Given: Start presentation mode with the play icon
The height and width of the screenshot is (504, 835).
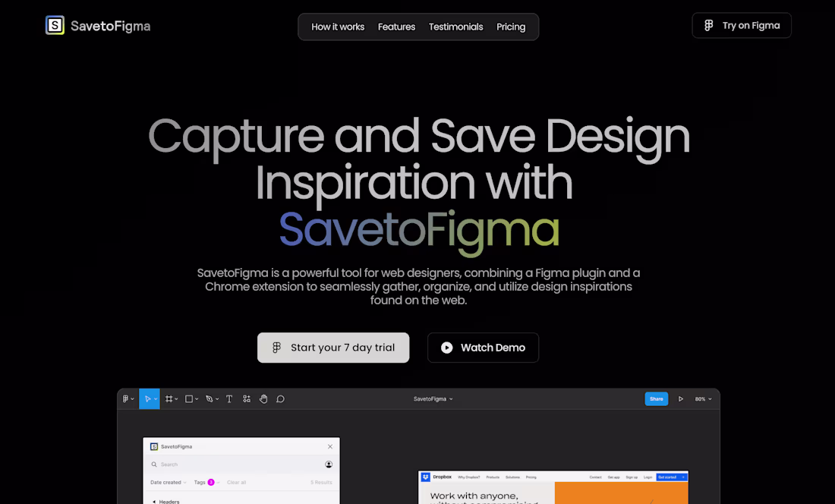Looking at the screenshot, I should point(681,398).
